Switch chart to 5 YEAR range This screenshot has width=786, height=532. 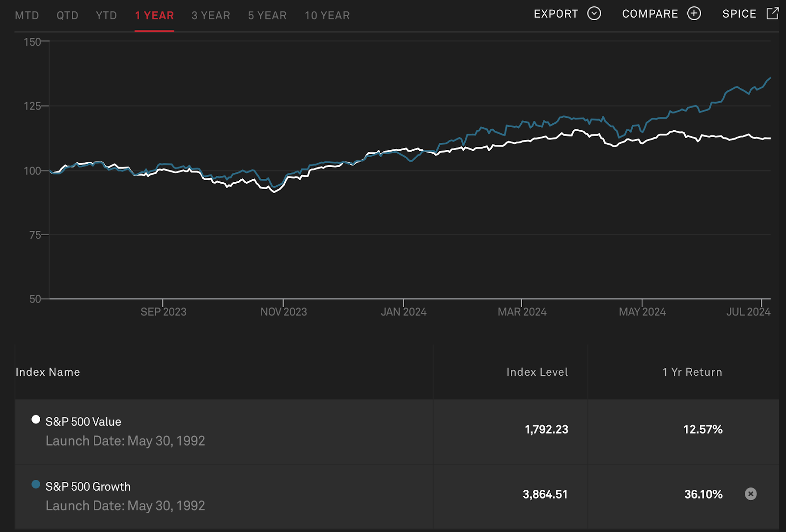tap(267, 16)
